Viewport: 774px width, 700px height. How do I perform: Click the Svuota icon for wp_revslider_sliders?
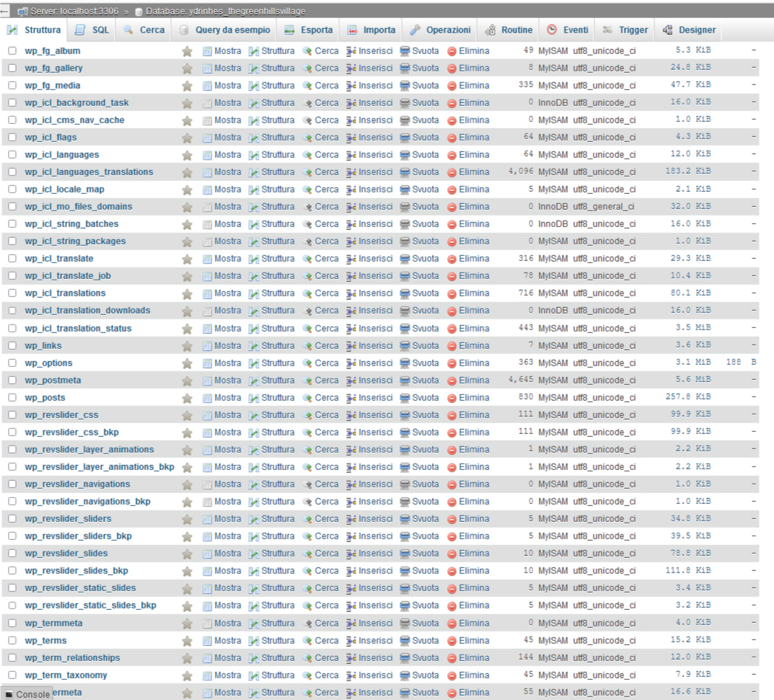[405, 520]
